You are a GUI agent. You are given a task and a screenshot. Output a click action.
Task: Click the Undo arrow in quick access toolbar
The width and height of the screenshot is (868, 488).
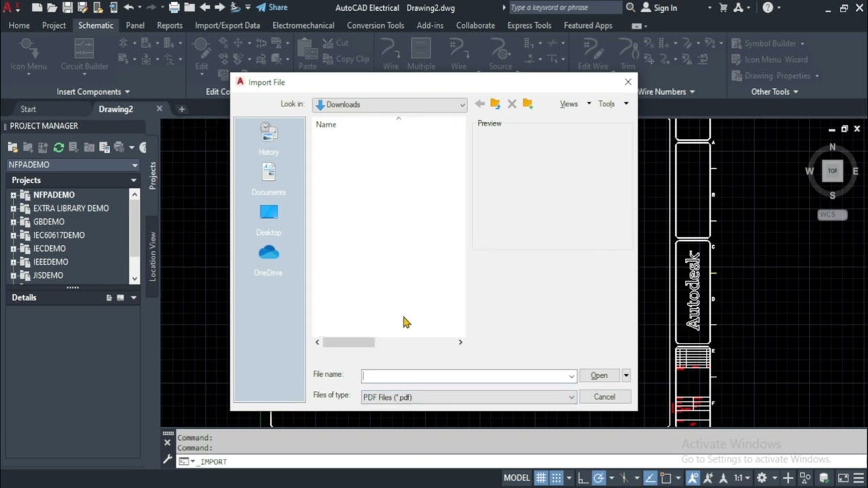click(x=128, y=7)
